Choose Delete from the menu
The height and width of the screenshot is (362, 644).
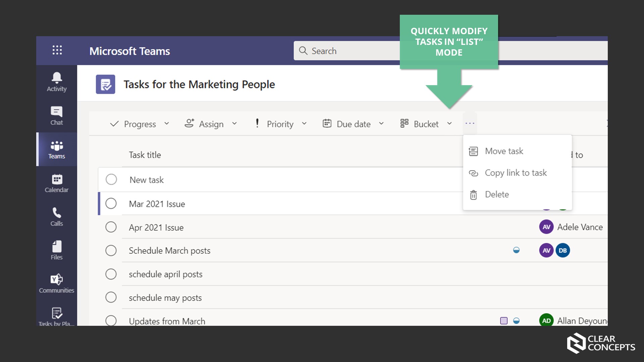coord(517,194)
